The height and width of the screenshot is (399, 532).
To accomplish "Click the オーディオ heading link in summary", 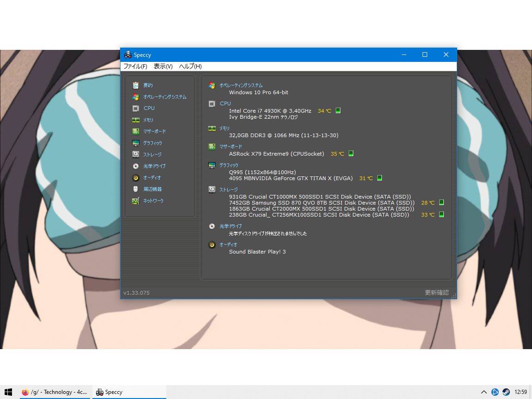I will (x=228, y=244).
